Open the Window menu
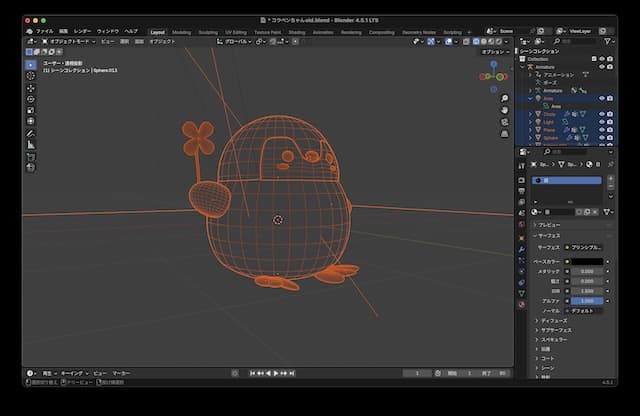The height and width of the screenshot is (416, 640). (107, 31)
